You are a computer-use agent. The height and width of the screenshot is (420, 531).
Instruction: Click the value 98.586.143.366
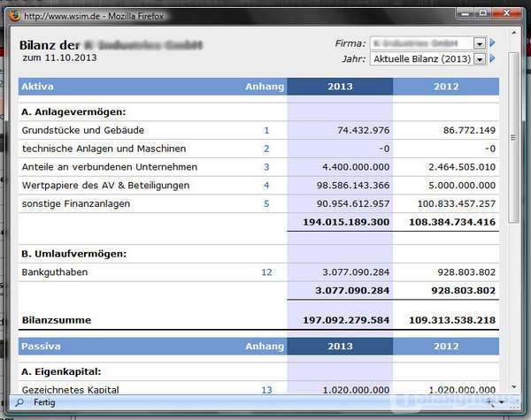353,186
